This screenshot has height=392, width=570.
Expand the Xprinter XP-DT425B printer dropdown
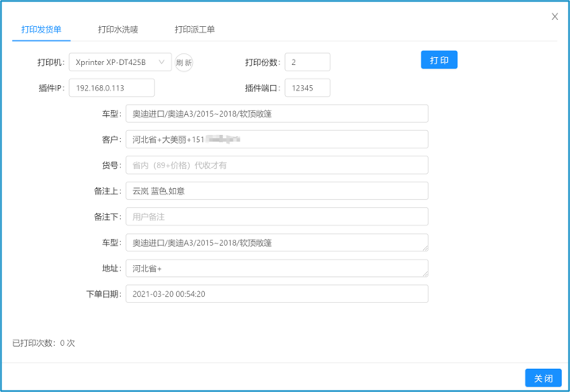click(120, 62)
